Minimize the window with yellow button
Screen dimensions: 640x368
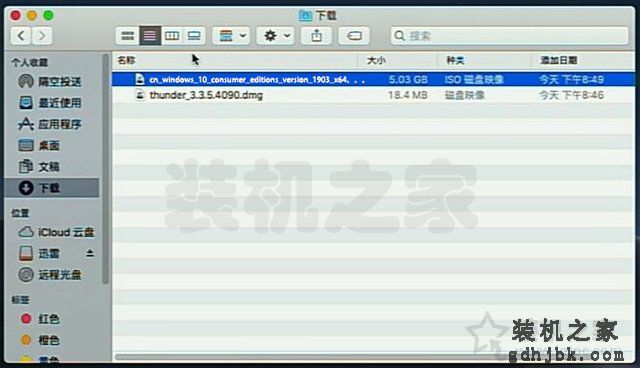(32, 16)
